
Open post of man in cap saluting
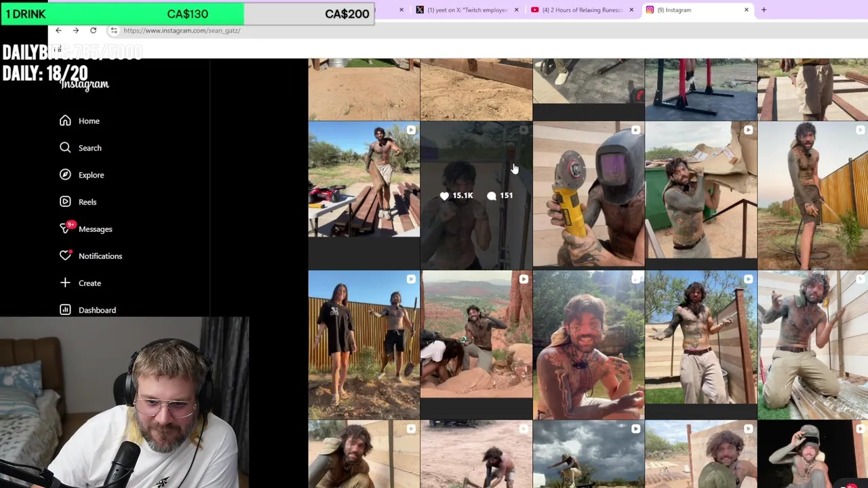coord(813,454)
